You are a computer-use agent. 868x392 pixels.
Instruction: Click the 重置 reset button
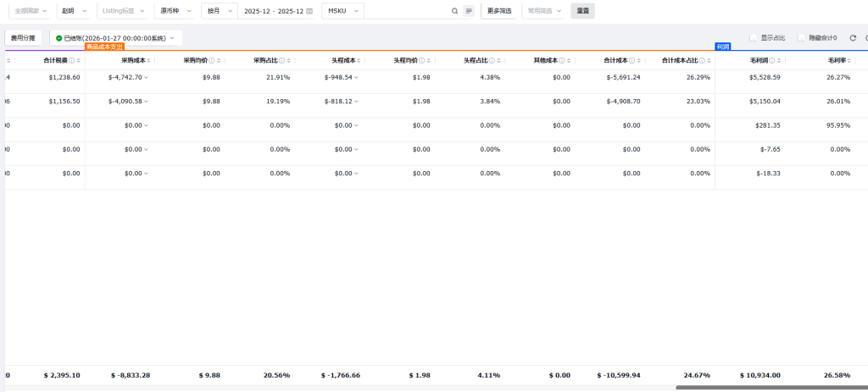click(582, 11)
